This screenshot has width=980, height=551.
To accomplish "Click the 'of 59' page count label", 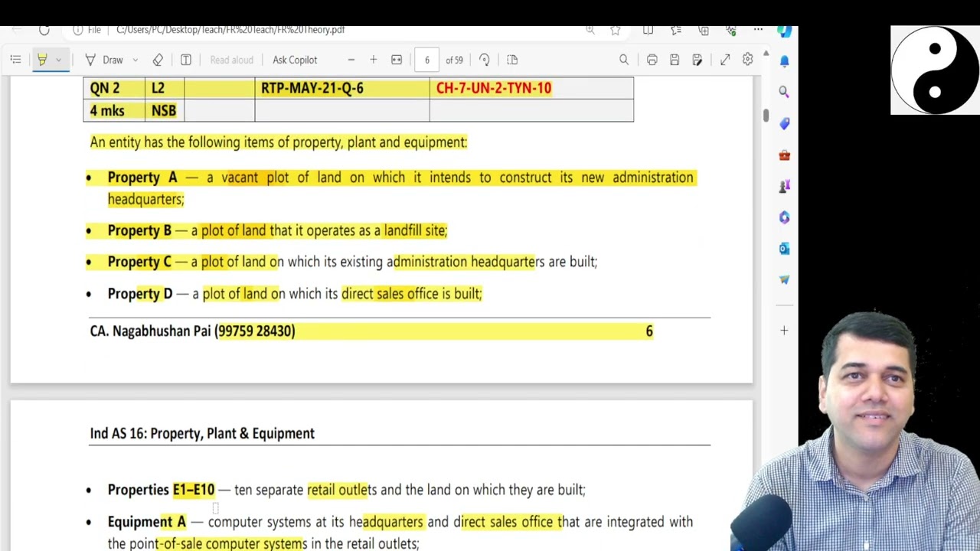I will (x=454, y=60).
